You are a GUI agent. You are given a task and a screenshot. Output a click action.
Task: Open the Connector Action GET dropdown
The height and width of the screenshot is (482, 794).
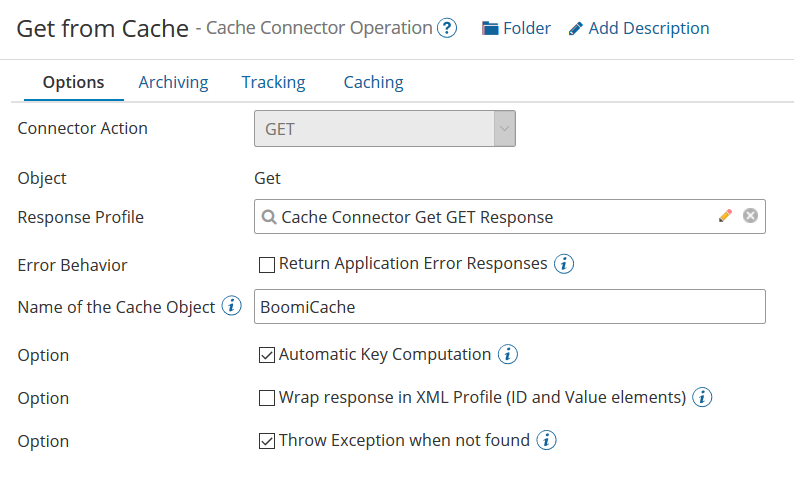(385, 129)
